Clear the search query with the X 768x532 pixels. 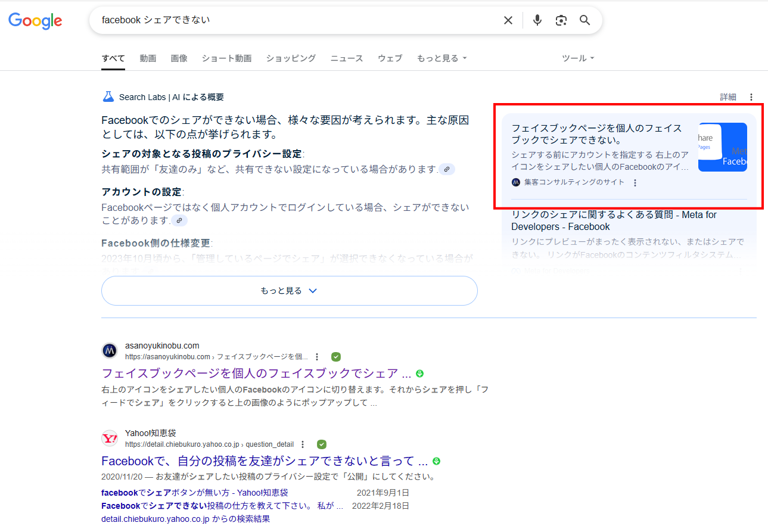[508, 20]
